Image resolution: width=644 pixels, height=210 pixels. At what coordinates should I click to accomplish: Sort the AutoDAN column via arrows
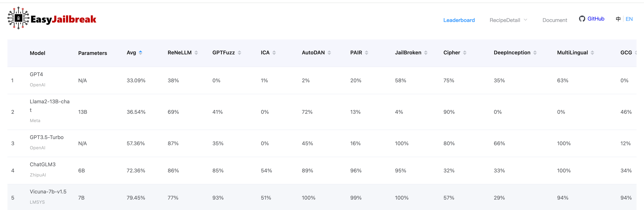pos(329,53)
